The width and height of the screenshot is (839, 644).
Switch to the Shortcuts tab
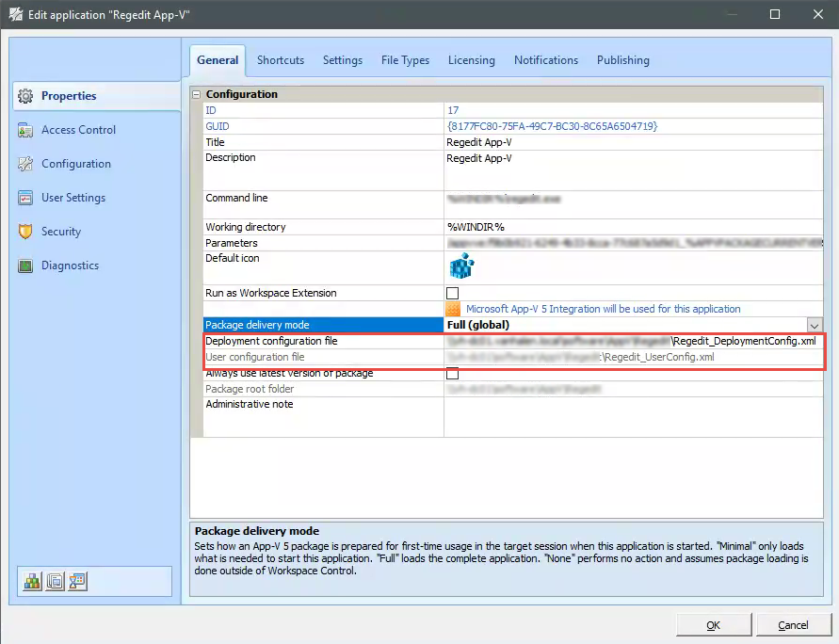click(x=280, y=59)
